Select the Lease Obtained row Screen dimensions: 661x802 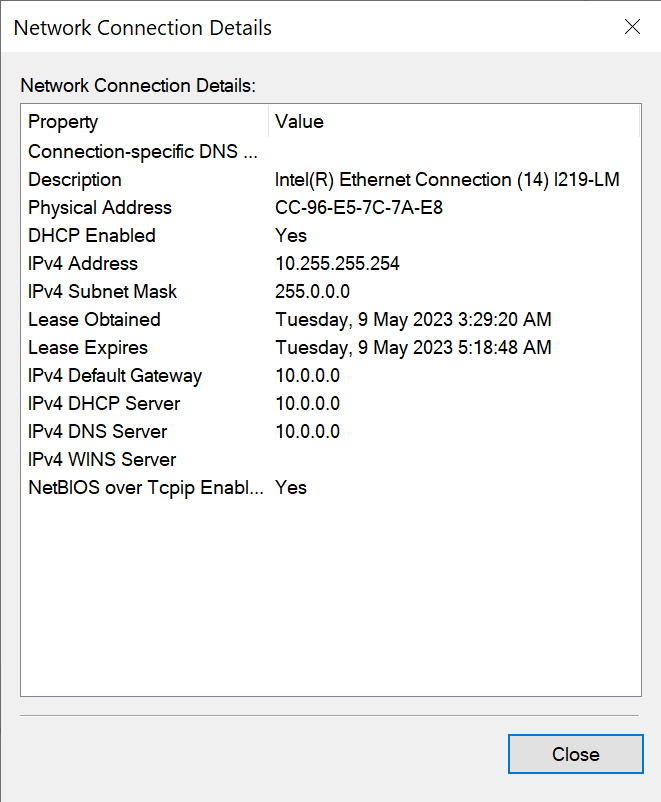330,320
